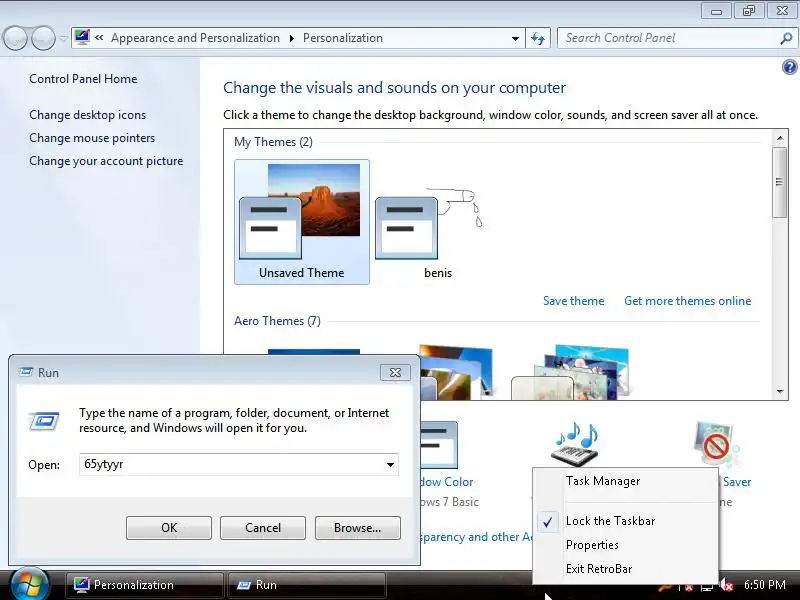
Task: Click the tray clock showing 6:50 PM
Action: 764,585
